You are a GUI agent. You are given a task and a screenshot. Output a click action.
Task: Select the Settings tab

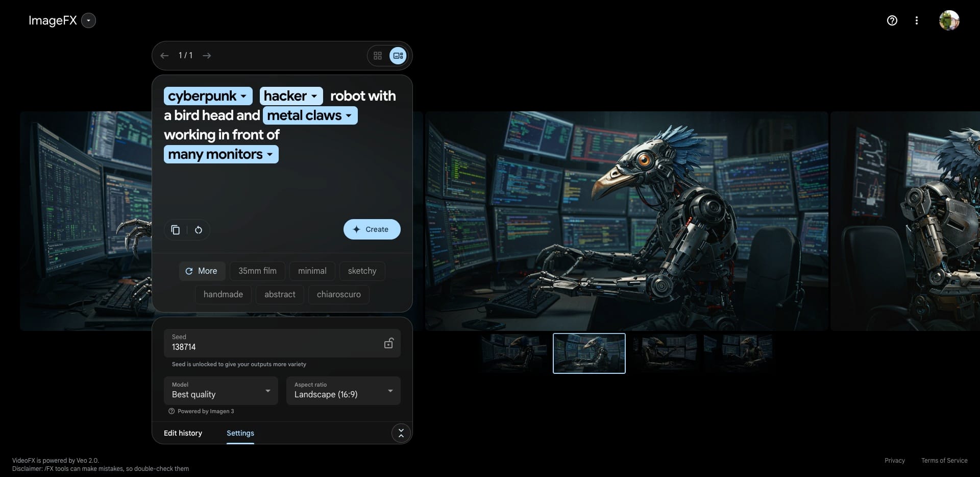pyautogui.click(x=240, y=433)
